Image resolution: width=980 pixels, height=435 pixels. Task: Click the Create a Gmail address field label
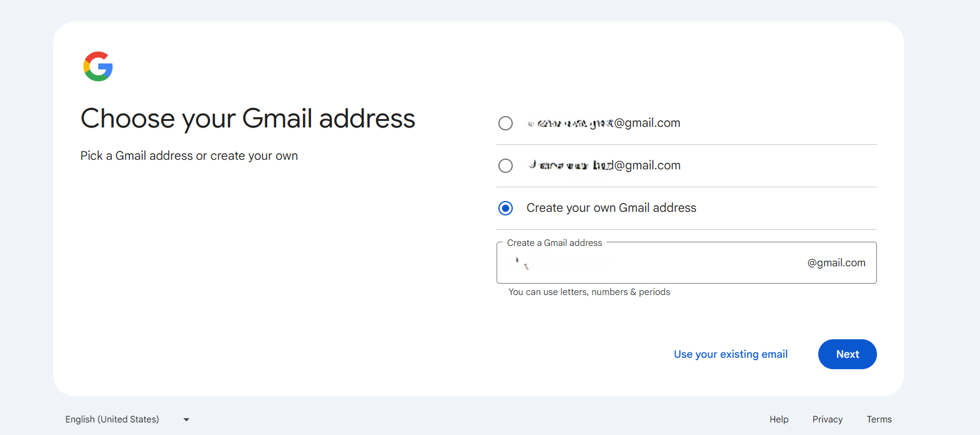(554, 243)
